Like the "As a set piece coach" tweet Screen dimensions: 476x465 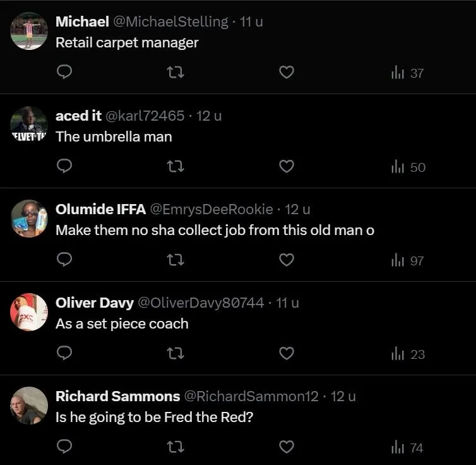(286, 353)
